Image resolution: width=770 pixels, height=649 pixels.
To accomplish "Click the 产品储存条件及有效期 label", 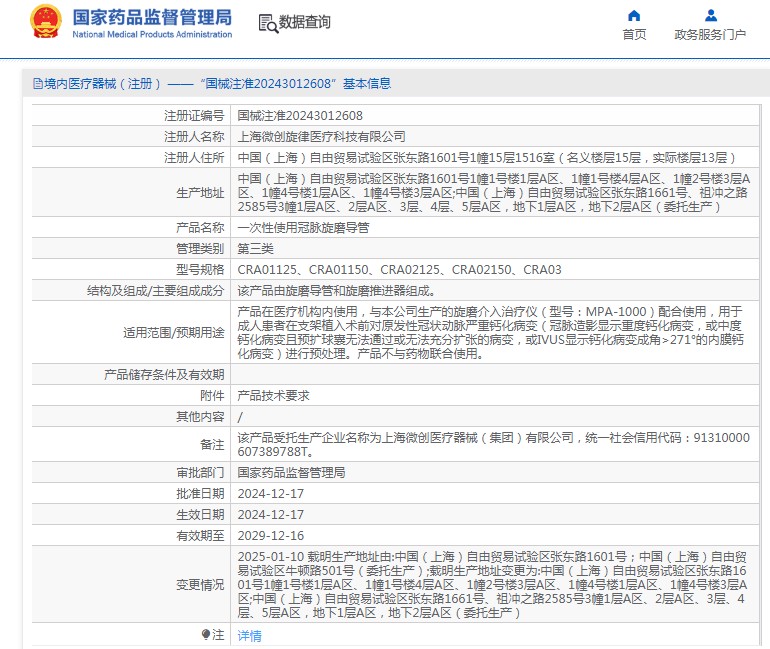I will tap(164, 375).
